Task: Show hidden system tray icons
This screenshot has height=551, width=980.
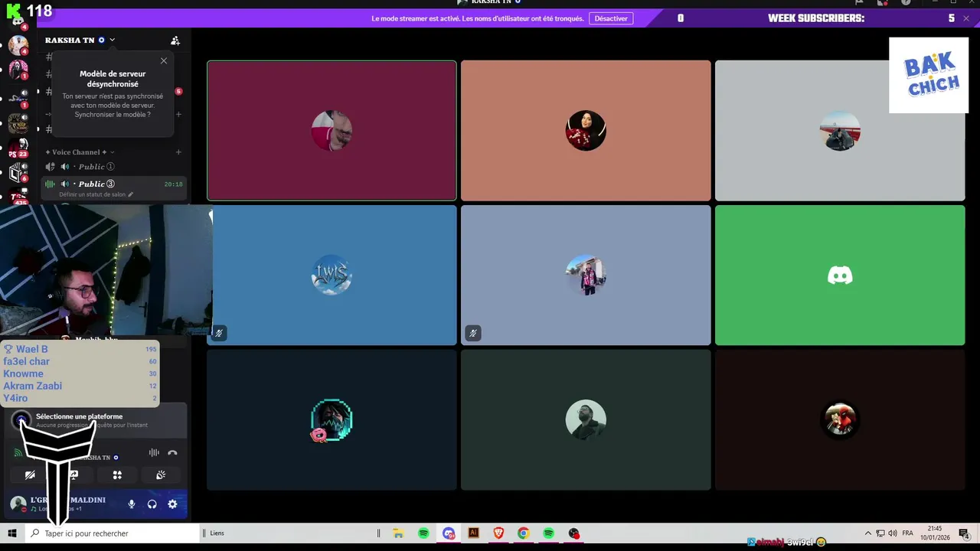Action: coord(867,533)
